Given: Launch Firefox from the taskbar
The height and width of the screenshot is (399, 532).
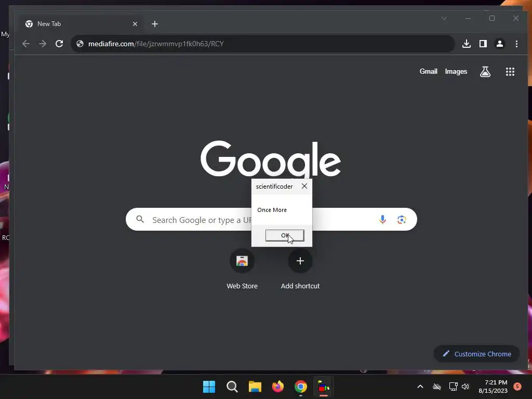Looking at the screenshot, I should point(278,387).
